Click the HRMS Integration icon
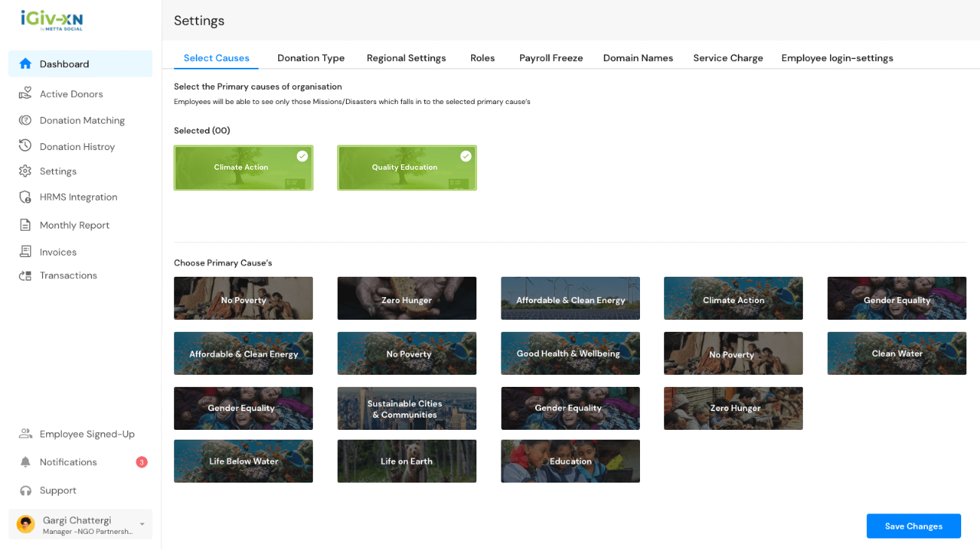 [26, 197]
